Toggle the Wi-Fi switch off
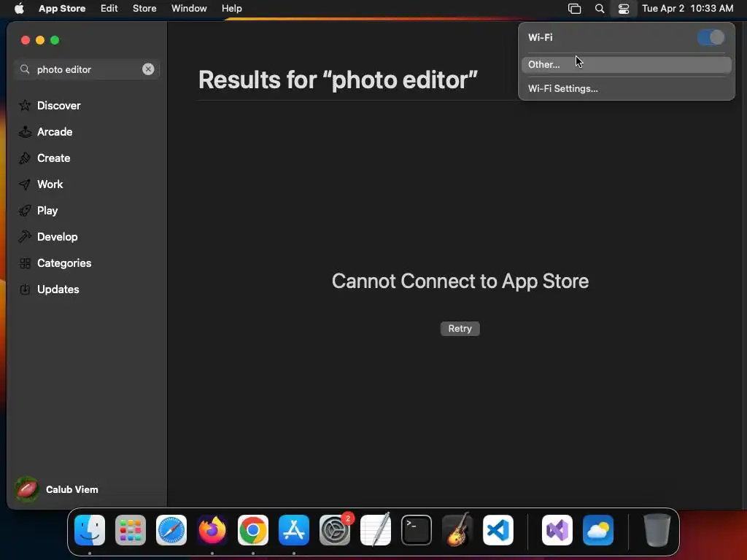The width and height of the screenshot is (747, 560). coord(711,37)
